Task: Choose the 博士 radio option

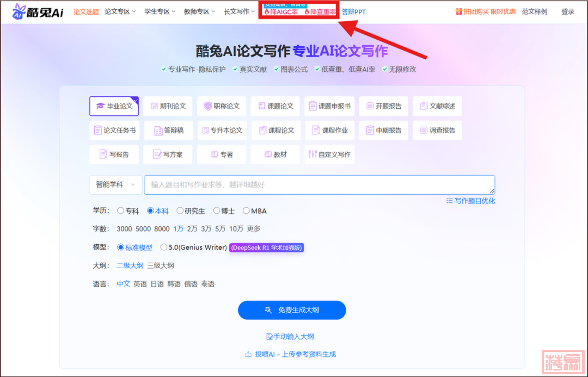Action: (x=217, y=211)
